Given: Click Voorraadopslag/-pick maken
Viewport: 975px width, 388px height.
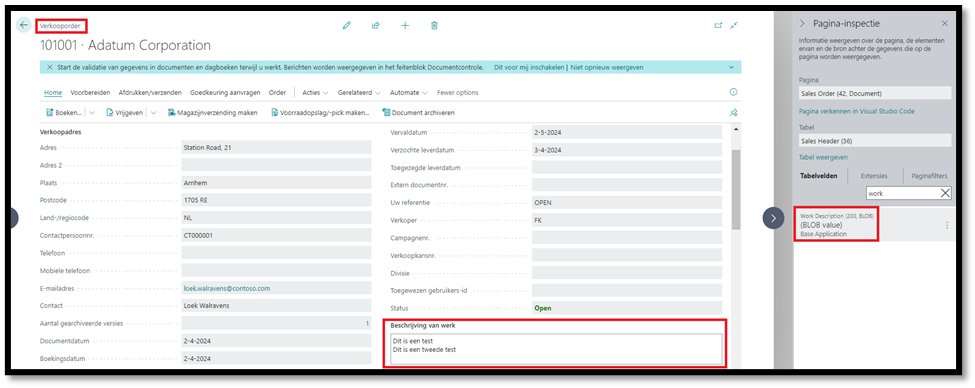Looking at the screenshot, I should tap(320, 113).
